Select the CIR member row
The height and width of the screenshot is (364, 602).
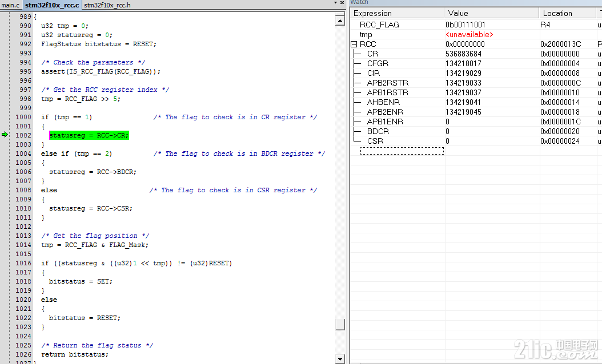coord(373,73)
